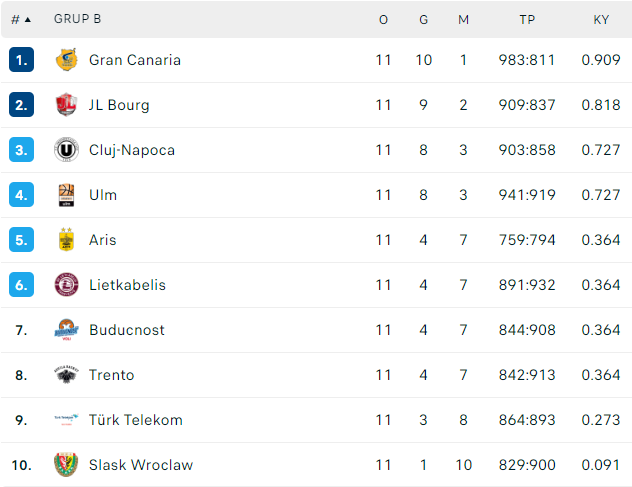The width and height of the screenshot is (632, 487).
Task: Open the Cluj-Napoca club crest
Action: pos(66,150)
